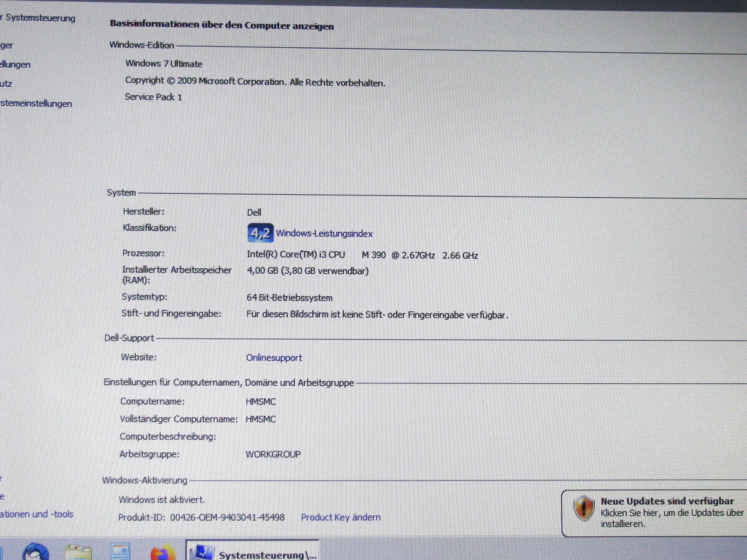Select RAM value '4,00 GB (3,80 GB verwendbar)'
The image size is (747, 560).
[308, 271]
